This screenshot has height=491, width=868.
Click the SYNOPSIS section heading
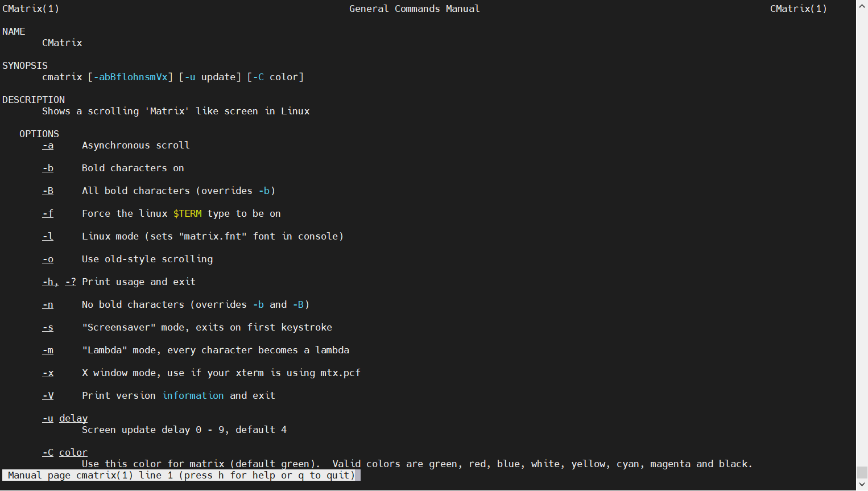(25, 65)
